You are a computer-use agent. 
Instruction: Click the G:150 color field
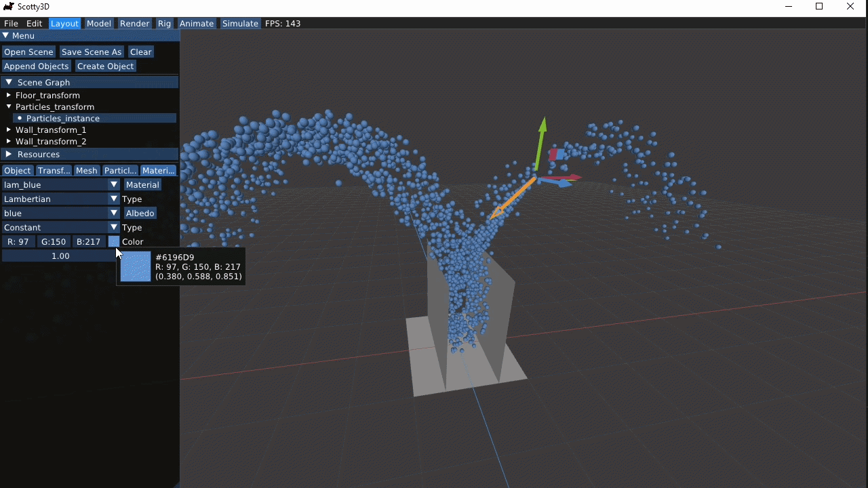coord(54,242)
